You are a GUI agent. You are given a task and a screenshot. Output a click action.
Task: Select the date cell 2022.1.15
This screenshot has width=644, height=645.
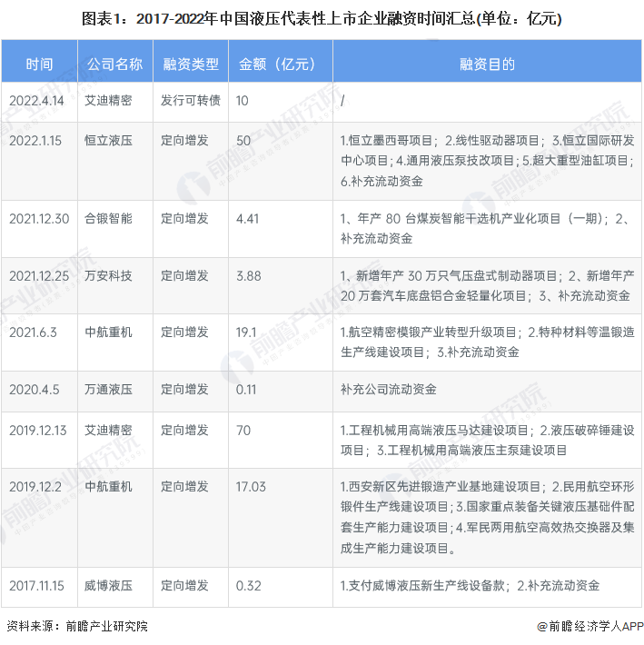point(35,141)
